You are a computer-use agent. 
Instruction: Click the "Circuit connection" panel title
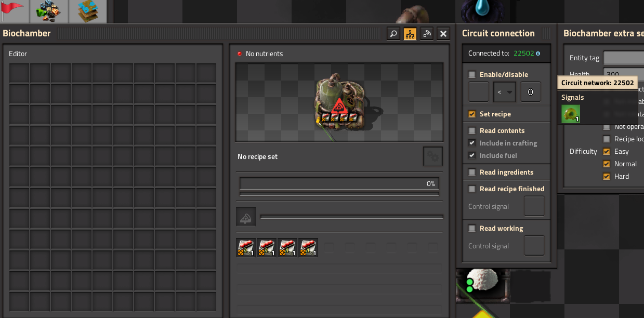[498, 33]
